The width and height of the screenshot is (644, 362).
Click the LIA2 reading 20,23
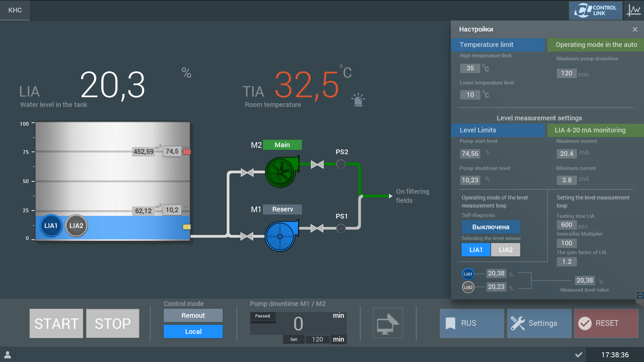496,287
